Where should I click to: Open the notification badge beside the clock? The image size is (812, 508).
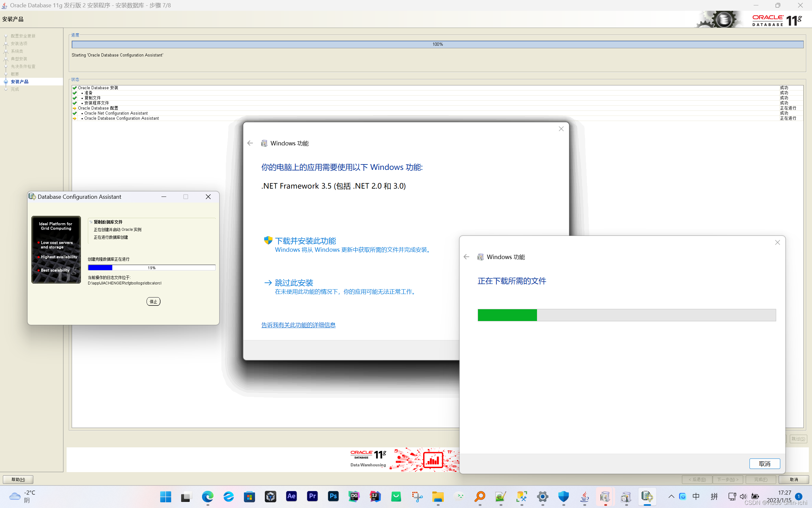click(799, 496)
